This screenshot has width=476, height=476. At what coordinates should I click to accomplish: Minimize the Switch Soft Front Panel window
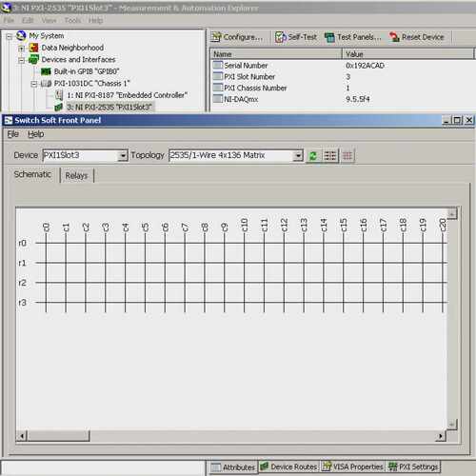click(x=446, y=120)
